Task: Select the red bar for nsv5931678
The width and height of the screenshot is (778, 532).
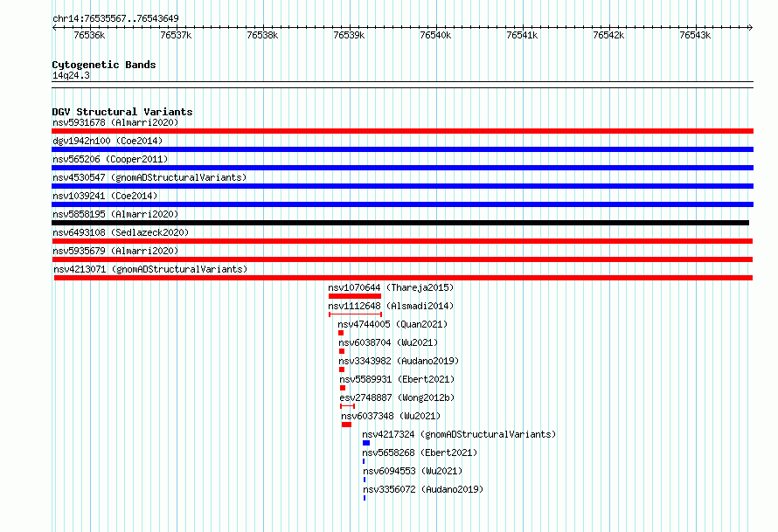Action: coord(402,131)
